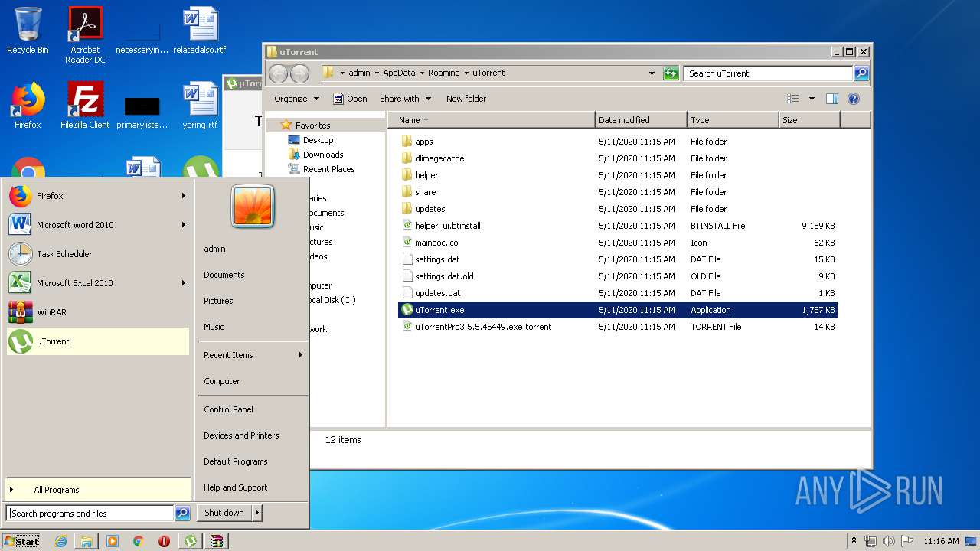The height and width of the screenshot is (551, 980).
Task: Launch Firefox from Start menu
Action: 97,196
